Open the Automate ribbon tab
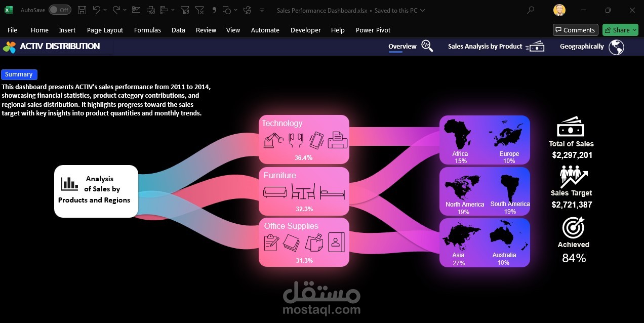The image size is (644, 323). (x=265, y=30)
